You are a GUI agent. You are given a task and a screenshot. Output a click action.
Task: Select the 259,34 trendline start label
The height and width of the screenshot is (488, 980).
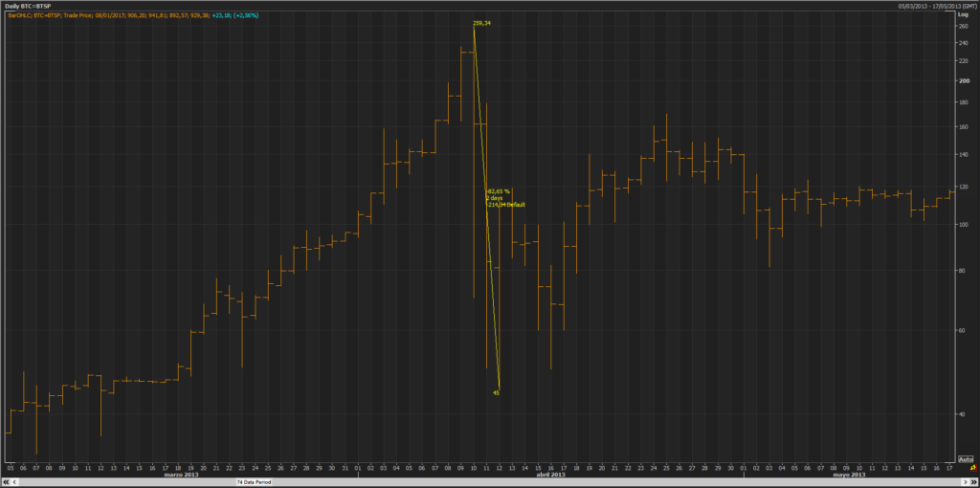coord(481,23)
